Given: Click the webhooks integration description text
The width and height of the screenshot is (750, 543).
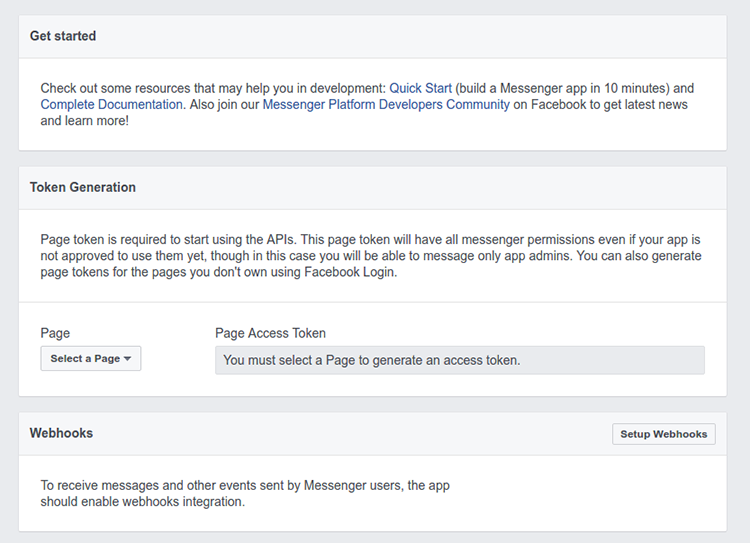Looking at the screenshot, I should pyautogui.click(x=245, y=493).
